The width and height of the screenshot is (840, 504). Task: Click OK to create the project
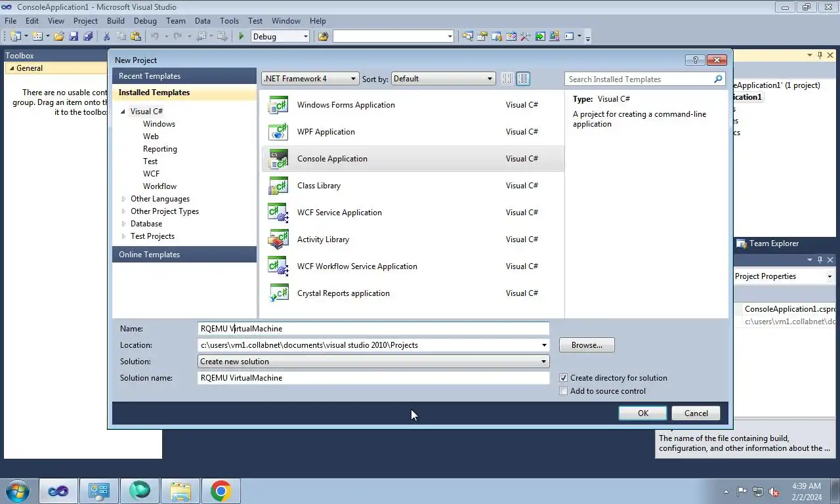[642, 413]
